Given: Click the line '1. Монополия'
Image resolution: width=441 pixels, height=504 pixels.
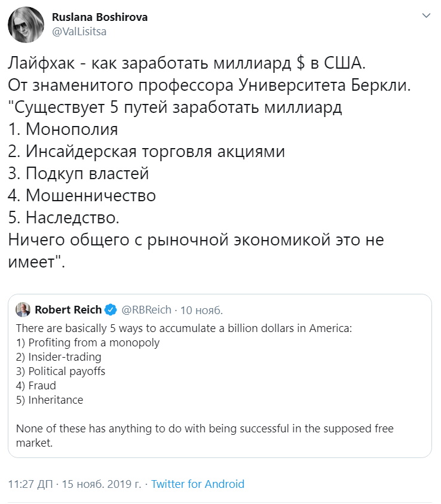Looking at the screenshot, I should tap(63, 129).
